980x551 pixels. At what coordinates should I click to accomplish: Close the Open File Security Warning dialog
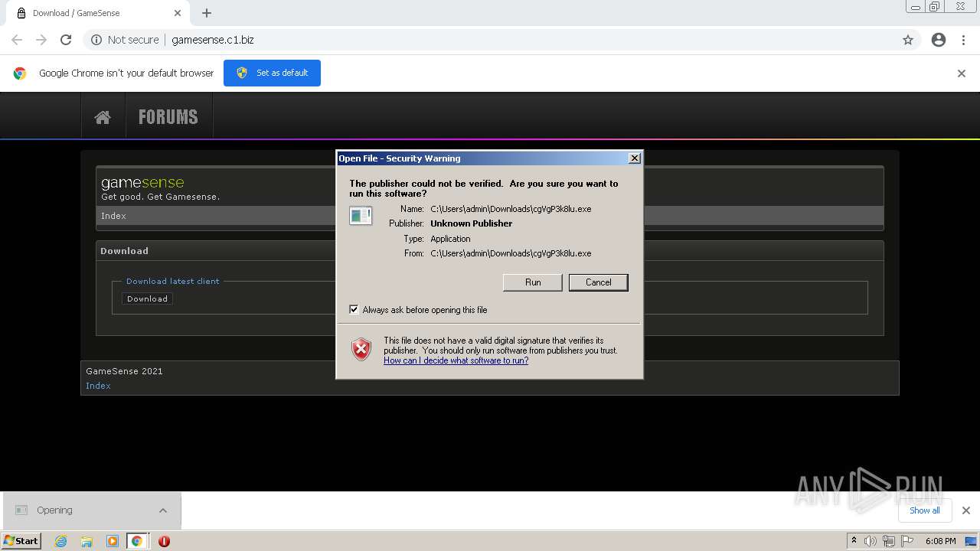point(634,158)
